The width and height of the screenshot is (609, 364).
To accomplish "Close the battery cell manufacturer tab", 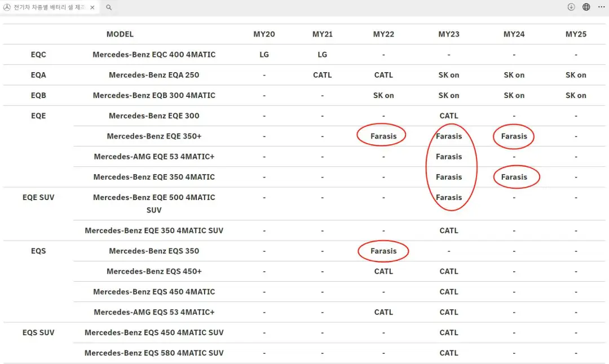I will click(x=92, y=7).
